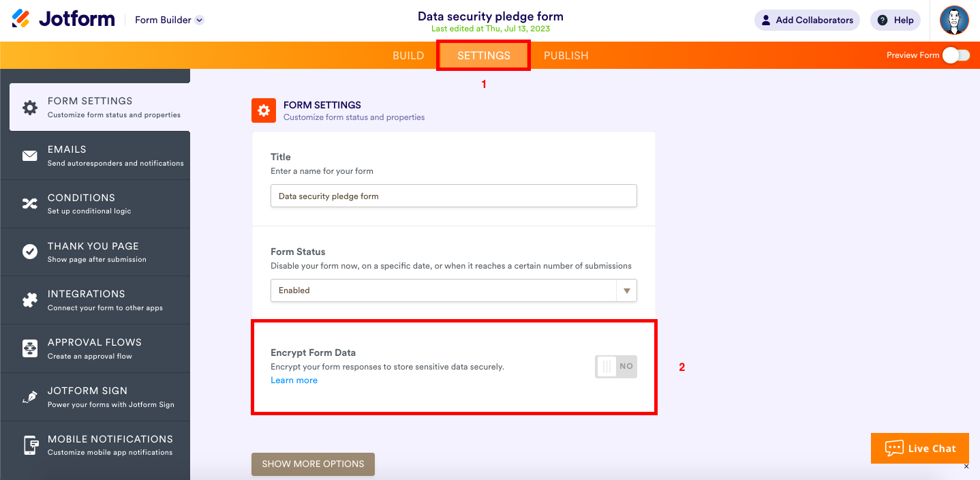
Task: Toggle the Encrypt Form Data switch
Action: coord(616,366)
